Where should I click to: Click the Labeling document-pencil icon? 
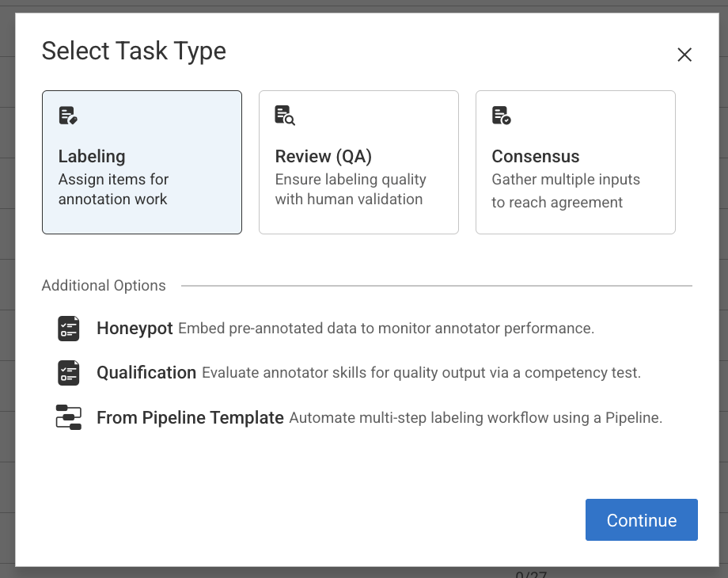tap(68, 116)
